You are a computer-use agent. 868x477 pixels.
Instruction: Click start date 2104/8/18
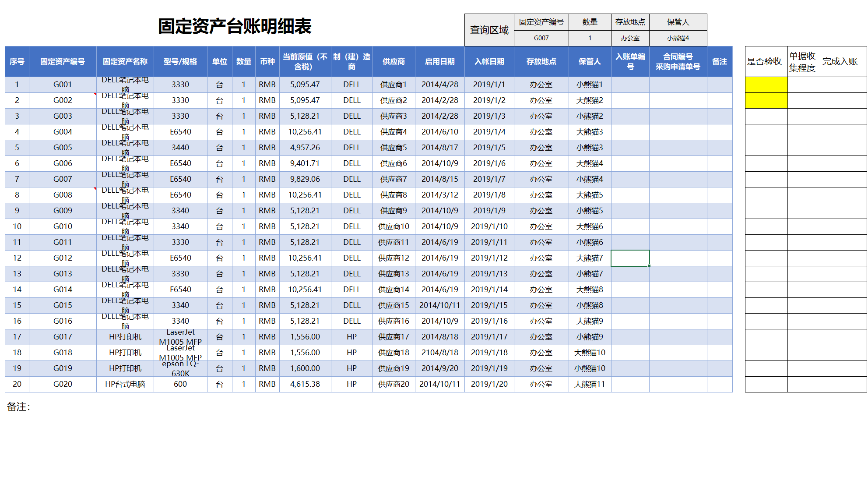pyautogui.click(x=440, y=353)
